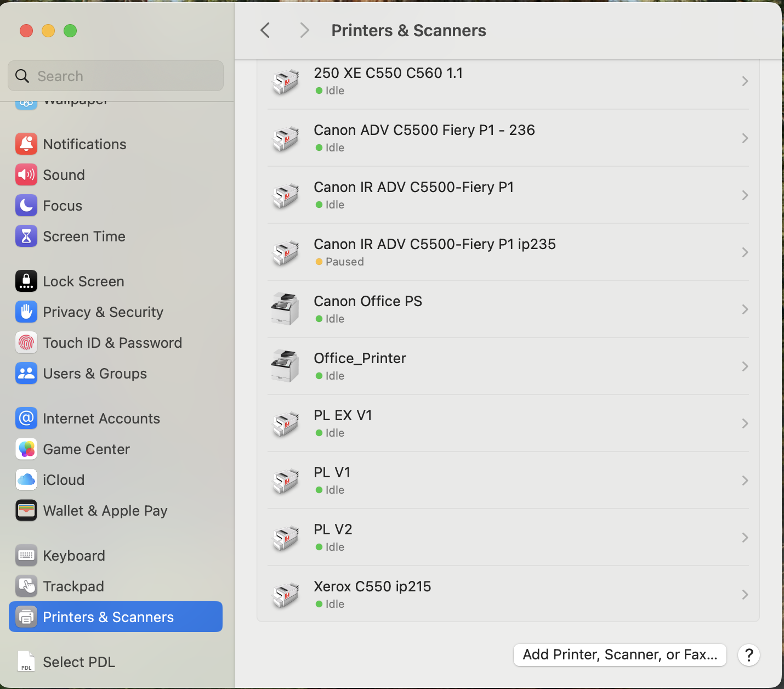784x689 pixels.
Task: Open iCloud settings in sidebar
Action: click(x=63, y=479)
